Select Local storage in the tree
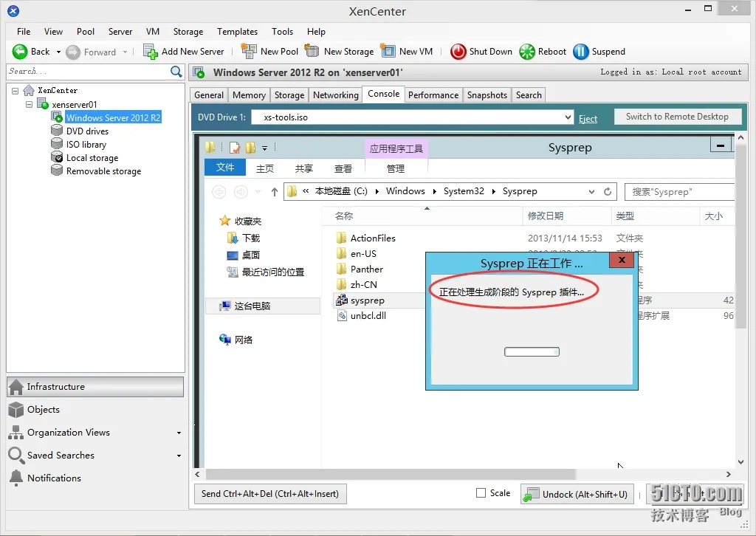 92,158
